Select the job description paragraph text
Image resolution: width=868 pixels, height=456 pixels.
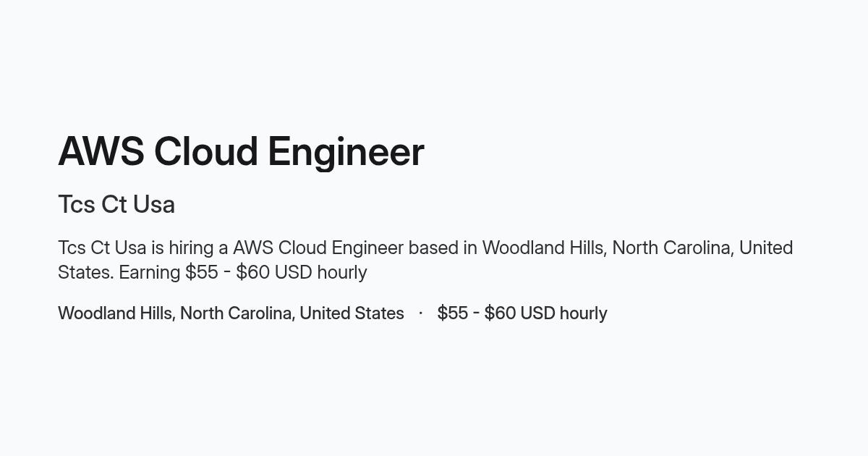[425, 260]
